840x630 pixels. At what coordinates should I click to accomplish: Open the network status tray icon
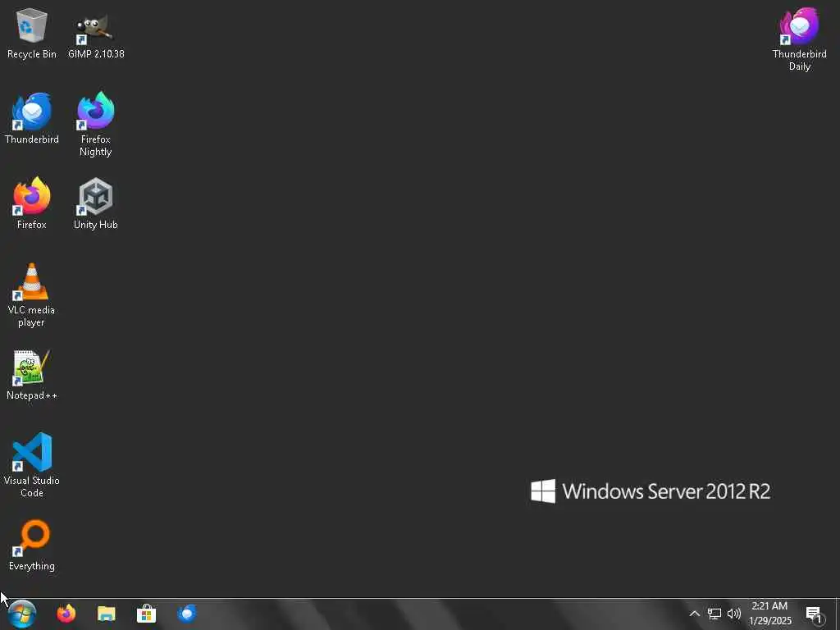coord(714,614)
